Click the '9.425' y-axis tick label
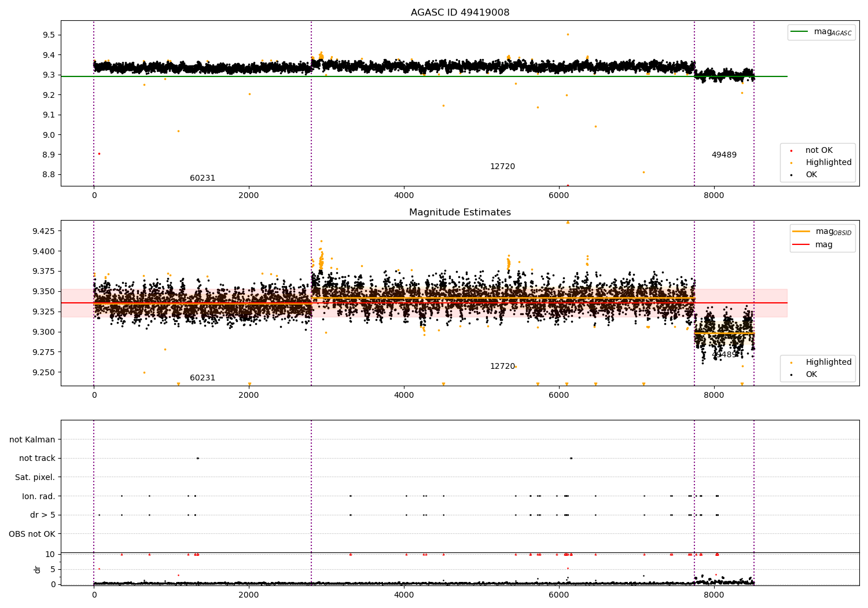 click(44, 232)
